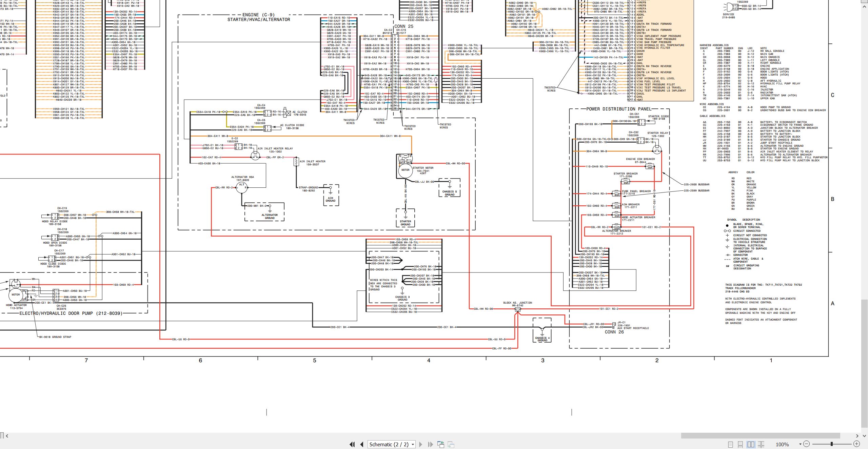Click the 100% zoom value field
This screenshot has width=868, height=449.
pos(783,444)
